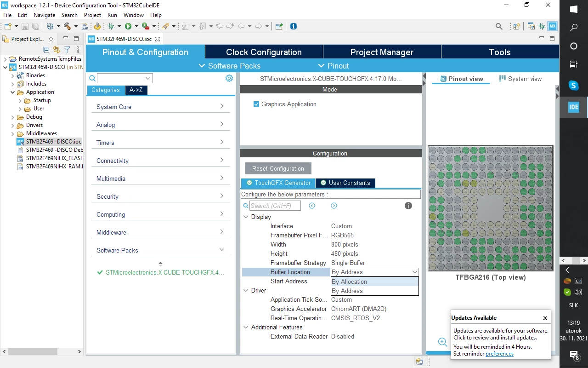Click the parameter search field

pos(275,206)
